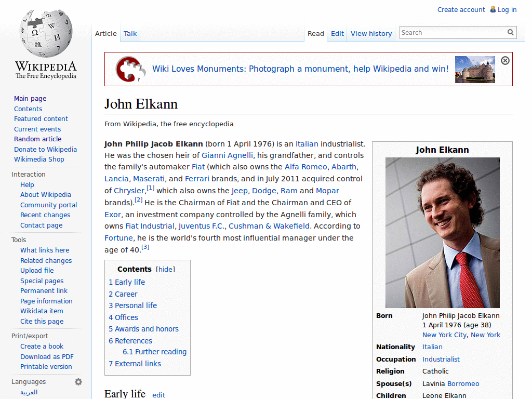
Task: Click Industrialist occupation link
Action: pyautogui.click(x=441, y=360)
